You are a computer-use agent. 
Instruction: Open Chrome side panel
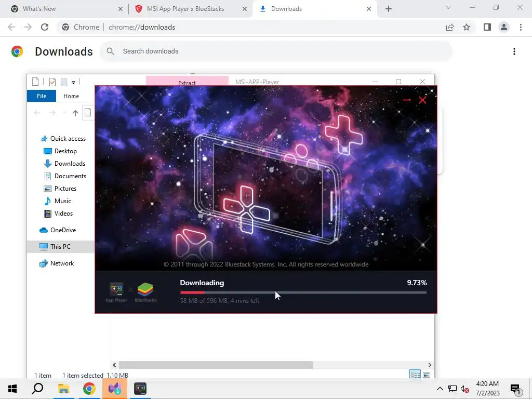[x=487, y=27]
